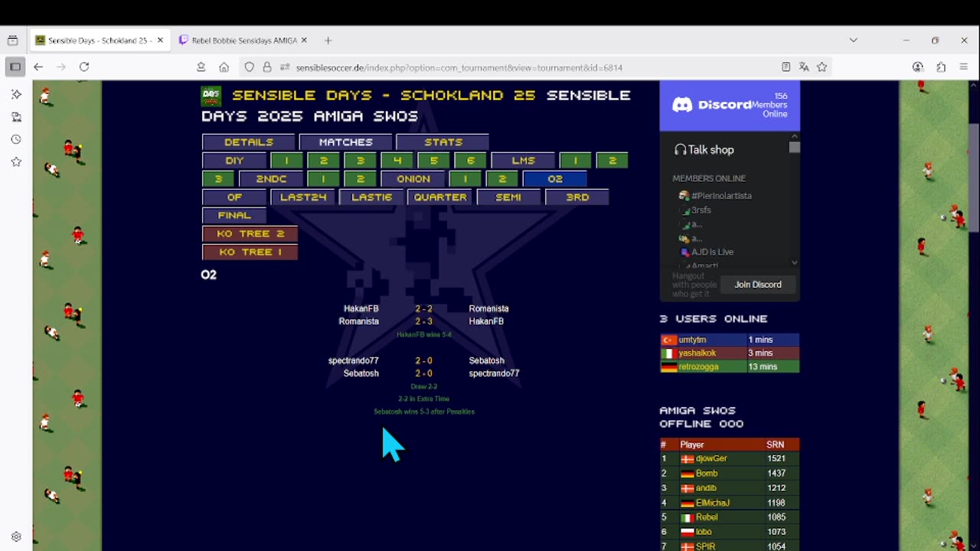Viewport: 980px width, 551px height.
Task: Open bookmarks star icon in sidebar
Action: (x=16, y=161)
